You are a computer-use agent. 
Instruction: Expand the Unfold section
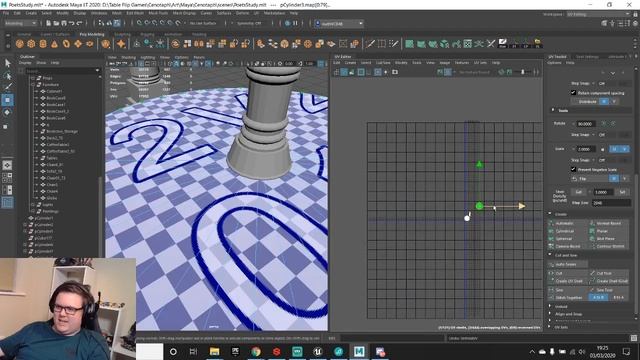[550, 306]
